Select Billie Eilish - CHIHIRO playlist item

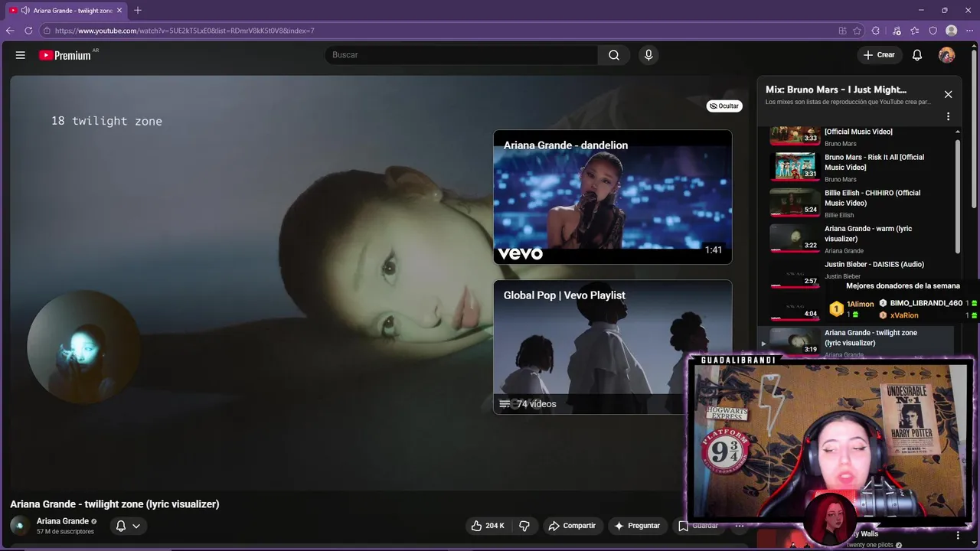[x=860, y=204]
